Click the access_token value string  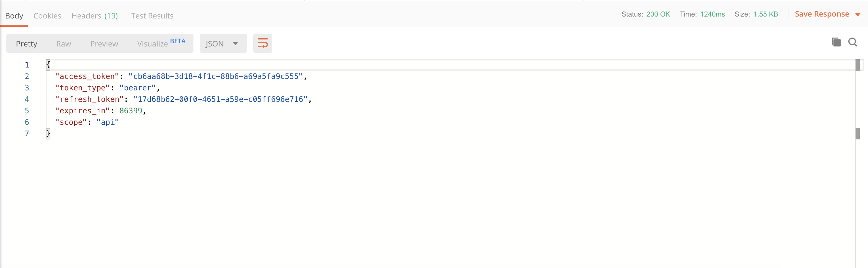point(216,76)
